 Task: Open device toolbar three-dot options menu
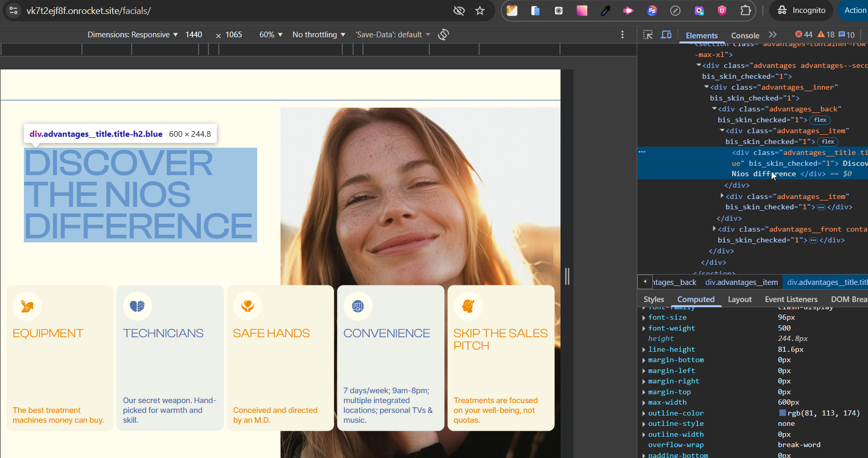622,35
